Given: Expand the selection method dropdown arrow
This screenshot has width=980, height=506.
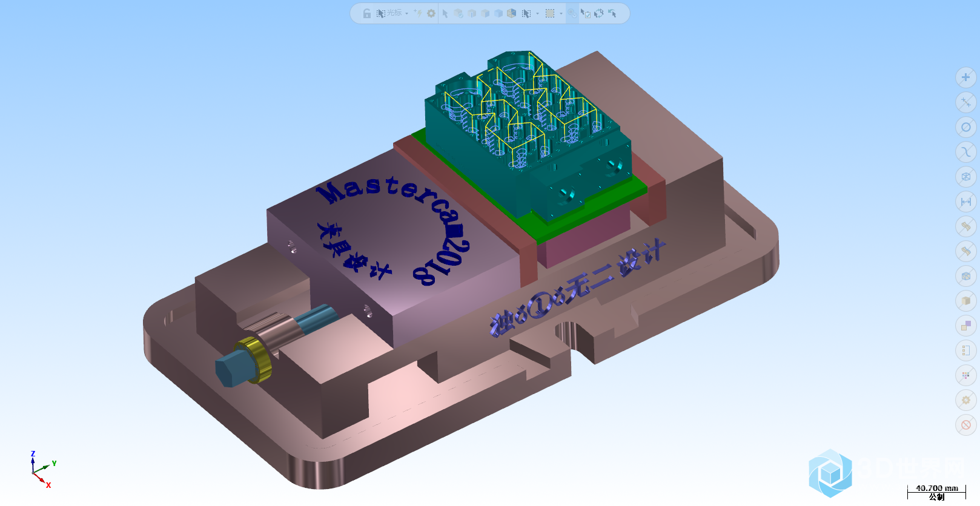Looking at the screenshot, I should [537, 13].
